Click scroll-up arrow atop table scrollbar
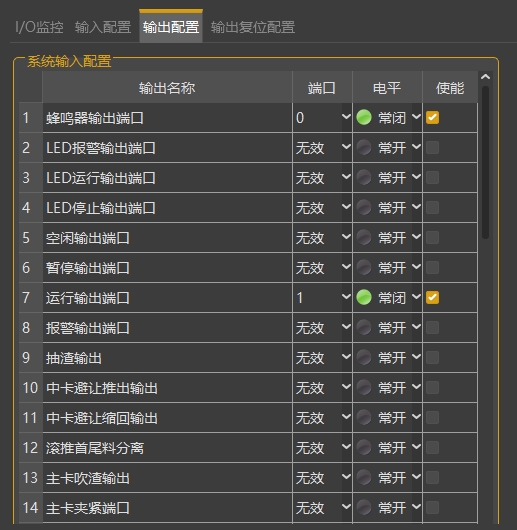517x530 pixels. tap(485, 77)
